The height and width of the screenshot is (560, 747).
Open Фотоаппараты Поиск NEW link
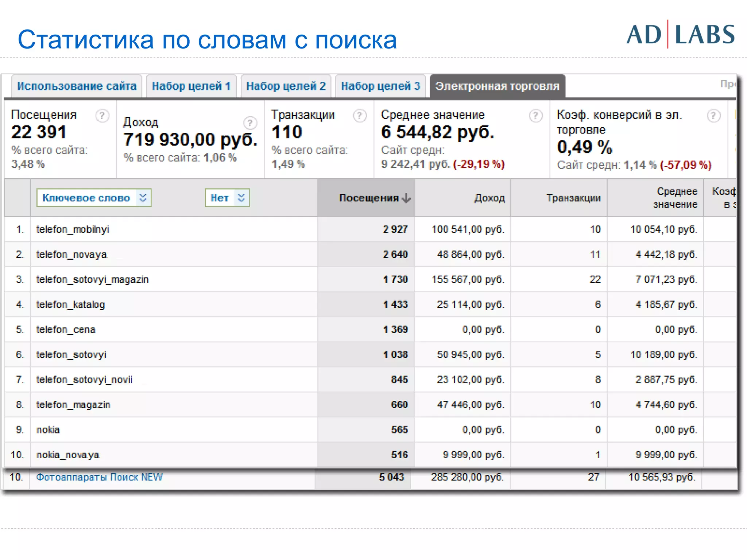[x=99, y=477]
